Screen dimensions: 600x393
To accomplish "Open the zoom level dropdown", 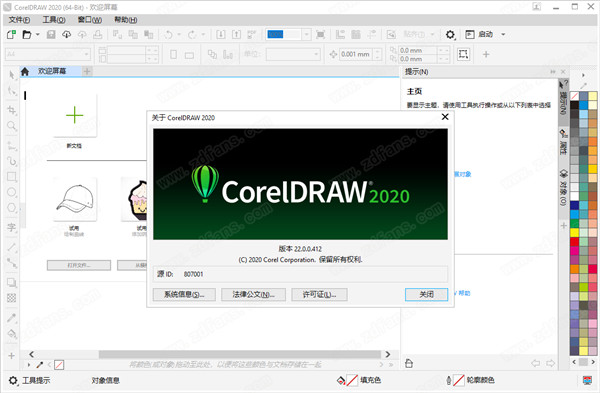I will pyautogui.click(x=306, y=35).
